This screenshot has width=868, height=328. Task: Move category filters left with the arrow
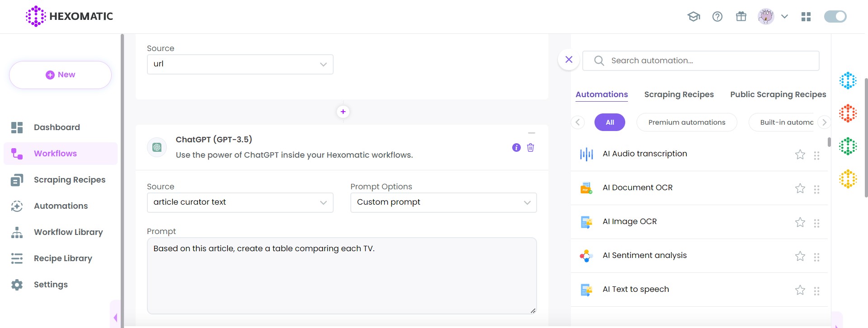pyautogui.click(x=578, y=122)
